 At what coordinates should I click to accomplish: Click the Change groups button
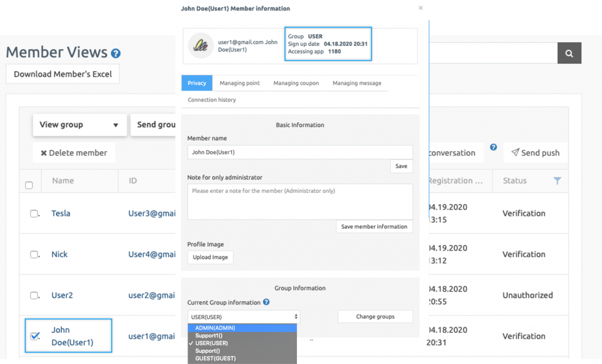pyautogui.click(x=375, y=316)
